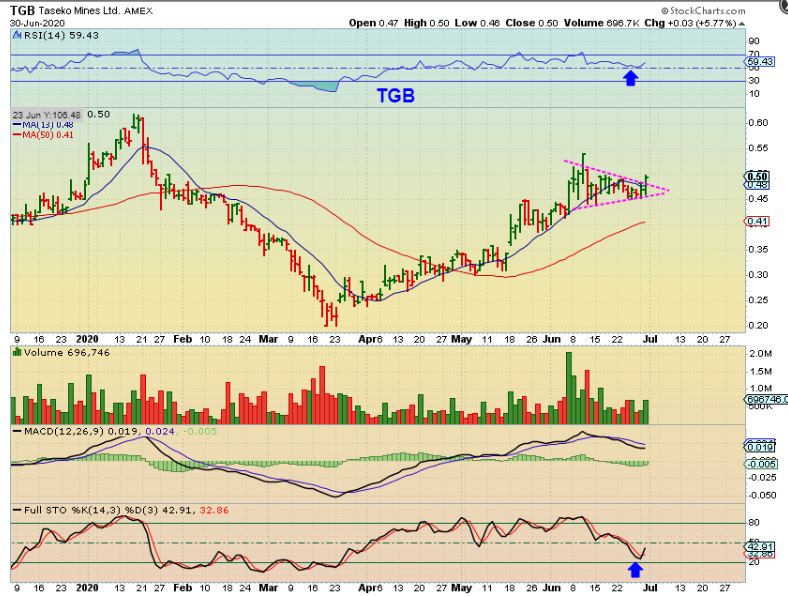Screen dimensions: 788x596
Task: Click the 0.30 price axis label
Action: pos(758,274)
